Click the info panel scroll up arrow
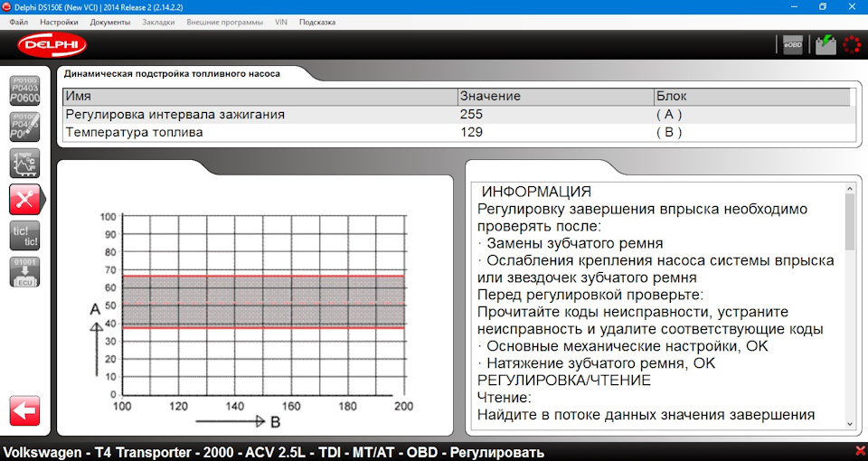The height and width of the screenshot is (461, 868). point(850,189)
